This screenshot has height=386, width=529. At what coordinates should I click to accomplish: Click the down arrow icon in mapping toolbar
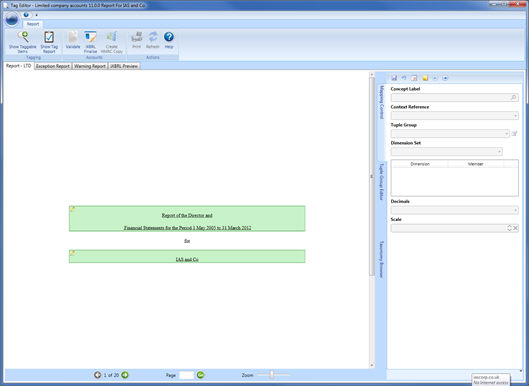pos(445,78)
